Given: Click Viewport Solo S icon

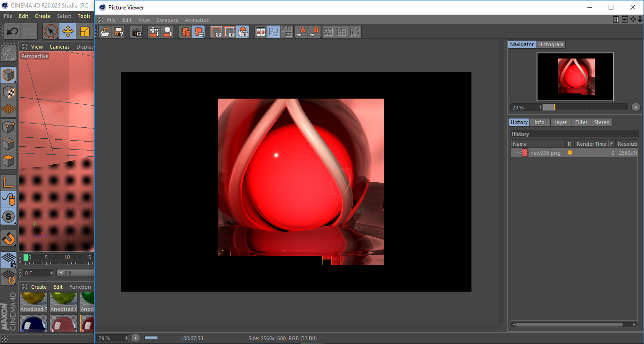Looking at the screenshot, I should [8, 217].
